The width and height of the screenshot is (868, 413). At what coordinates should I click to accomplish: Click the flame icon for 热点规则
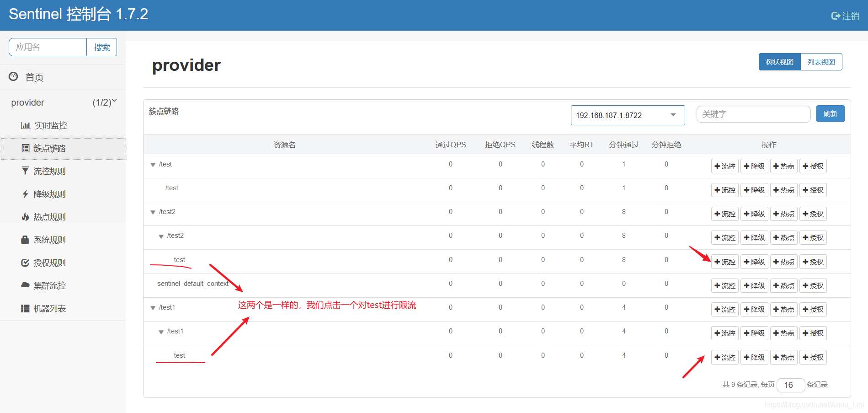[x=26, y=217]
